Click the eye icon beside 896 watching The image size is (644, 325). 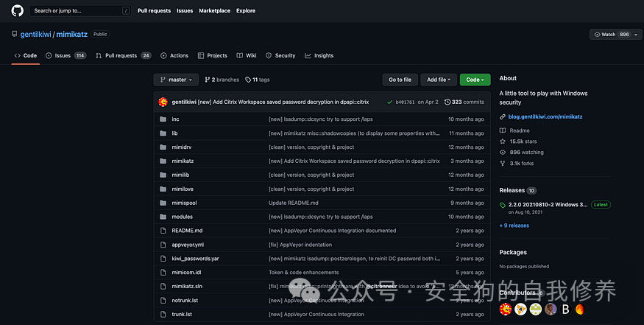coord(502,153)
